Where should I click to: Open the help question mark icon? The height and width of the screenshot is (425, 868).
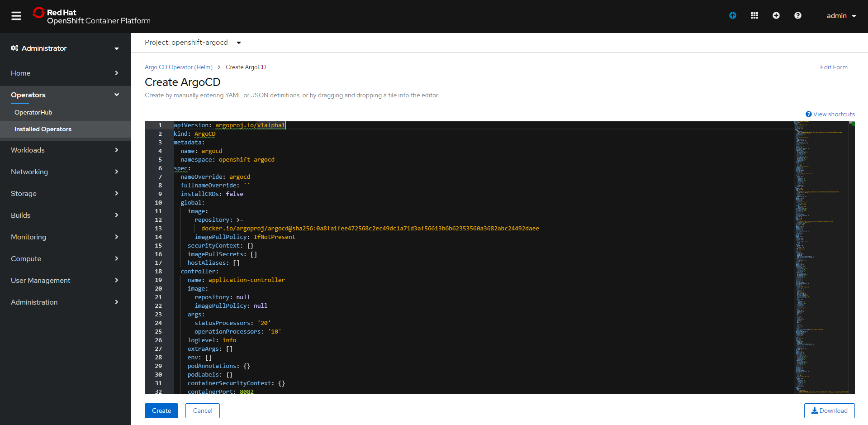[798, 15]
